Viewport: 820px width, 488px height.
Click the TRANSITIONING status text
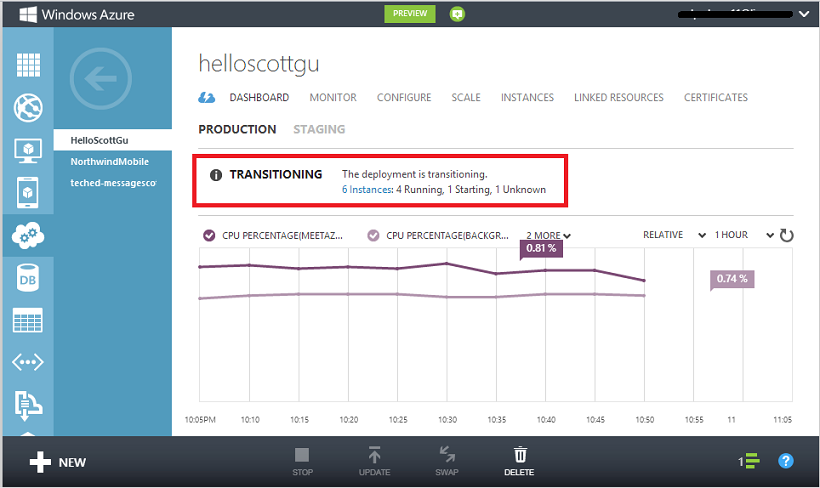coord(276,174)
